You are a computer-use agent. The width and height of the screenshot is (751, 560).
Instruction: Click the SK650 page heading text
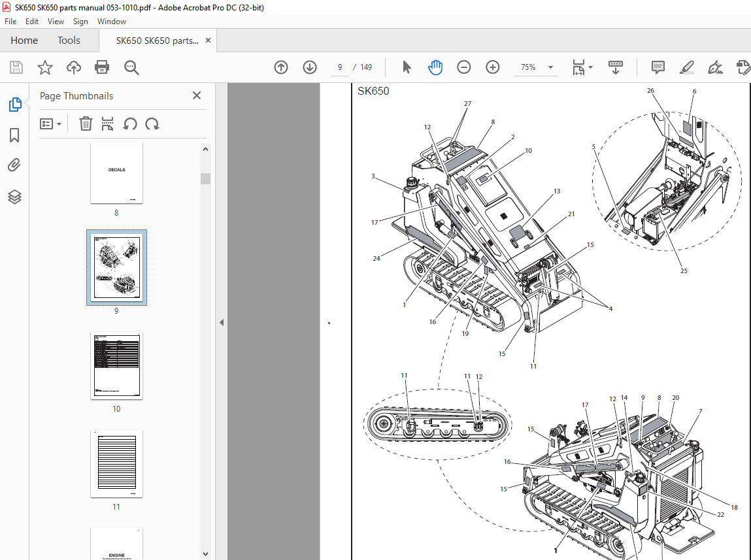coord(373,91)
